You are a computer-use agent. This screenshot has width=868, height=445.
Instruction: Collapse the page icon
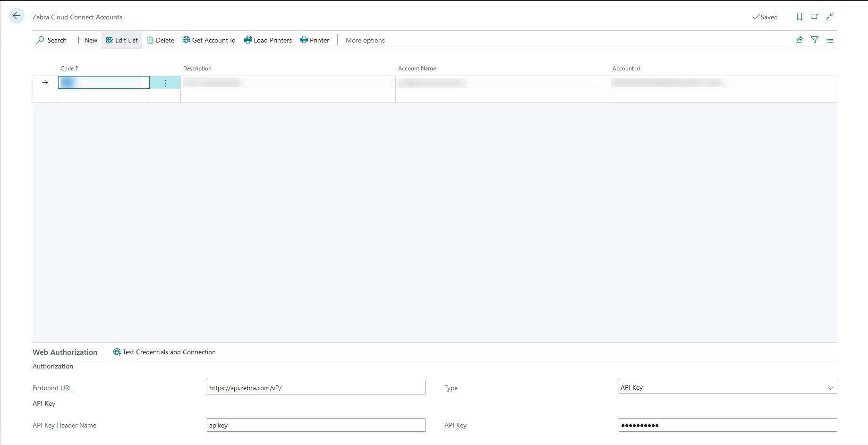click(x=830, y=17)
